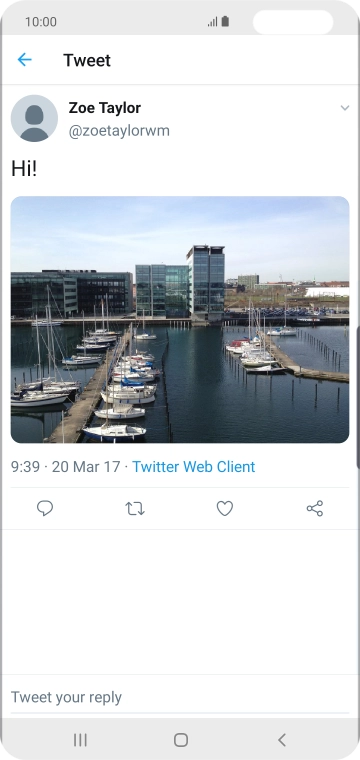Tap the Android home button
Viewport: 360px width, 760px height.
181,740
